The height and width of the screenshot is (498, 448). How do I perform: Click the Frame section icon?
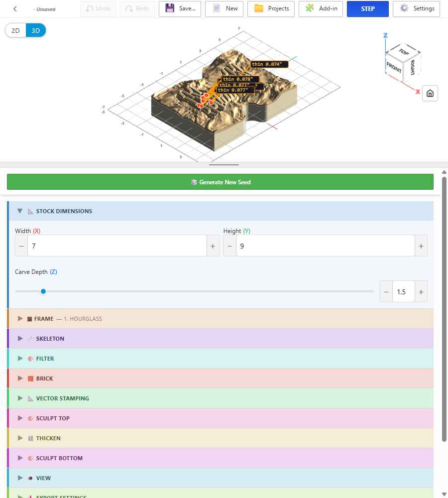click(29, 319)
